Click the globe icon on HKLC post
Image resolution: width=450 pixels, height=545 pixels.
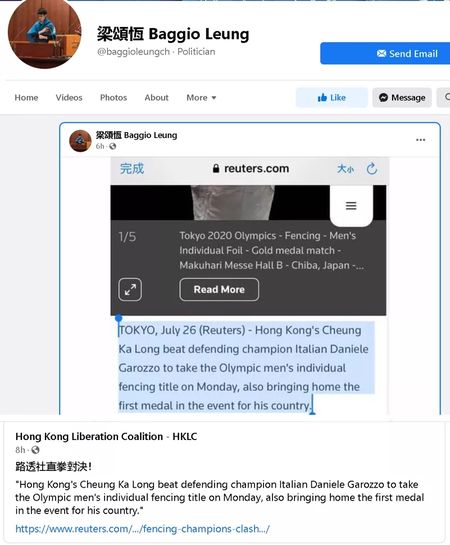35,450
